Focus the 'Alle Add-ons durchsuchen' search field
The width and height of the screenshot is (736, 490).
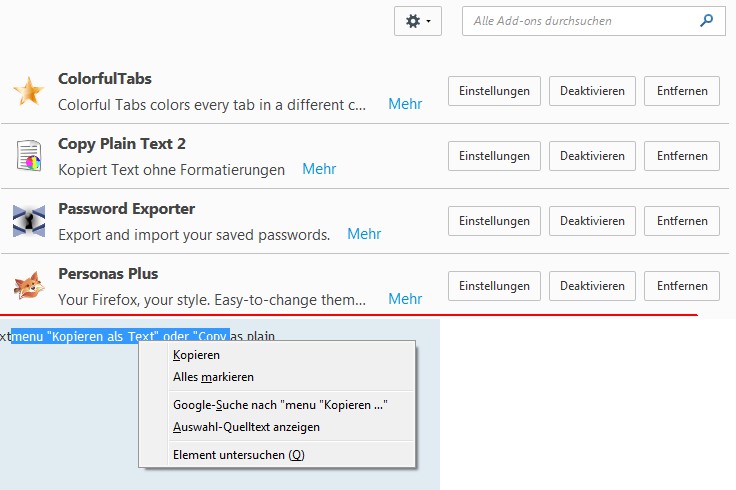(580, 20)
